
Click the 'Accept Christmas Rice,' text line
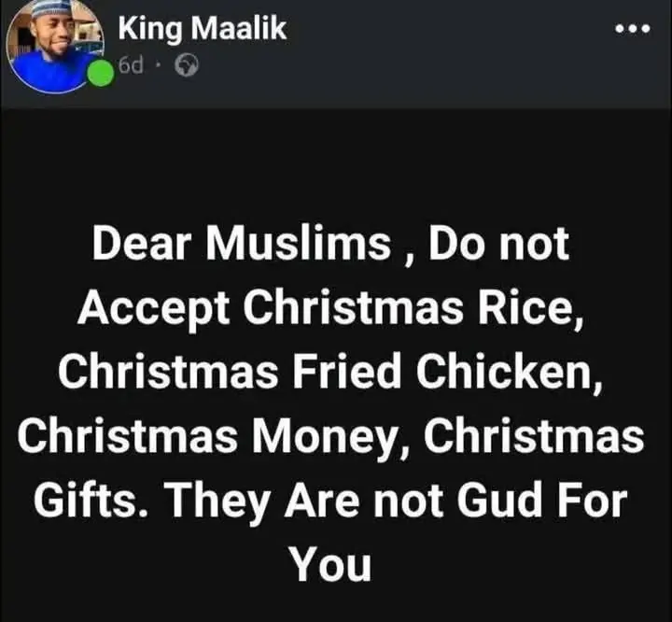330,310
